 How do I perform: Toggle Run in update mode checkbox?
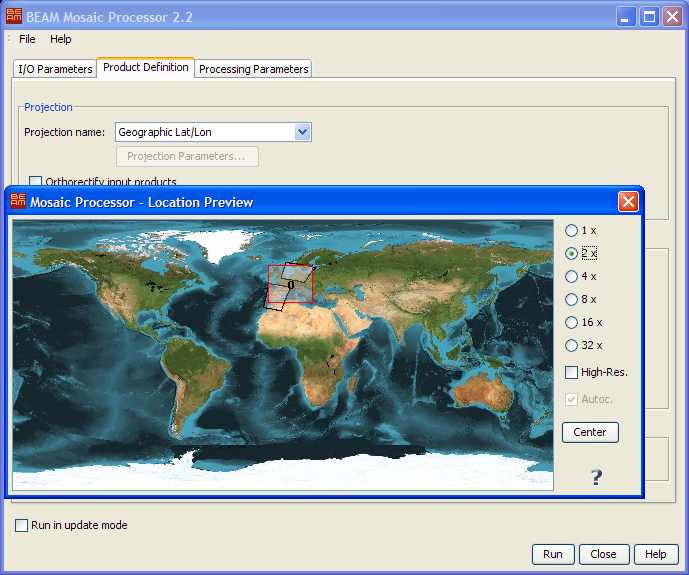pos(22,525)
